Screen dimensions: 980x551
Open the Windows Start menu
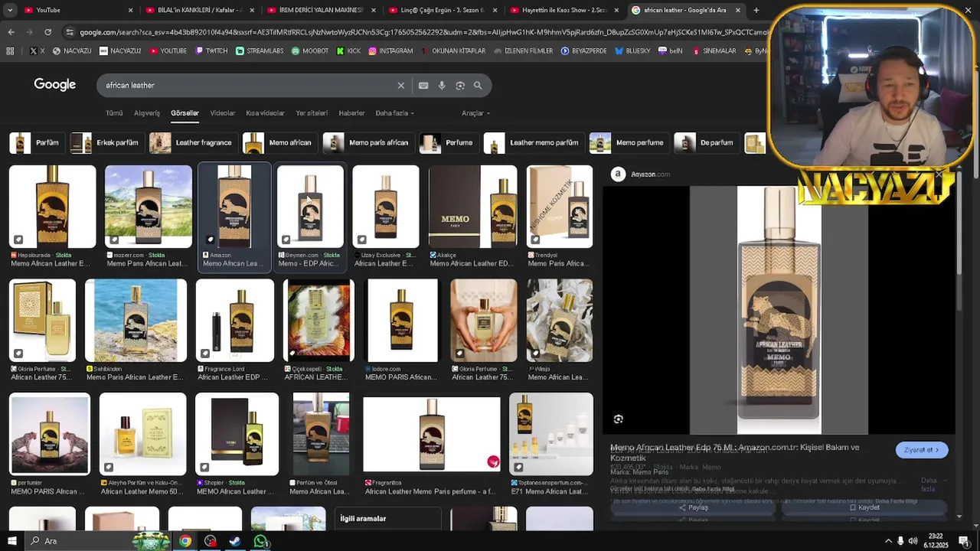11,541
